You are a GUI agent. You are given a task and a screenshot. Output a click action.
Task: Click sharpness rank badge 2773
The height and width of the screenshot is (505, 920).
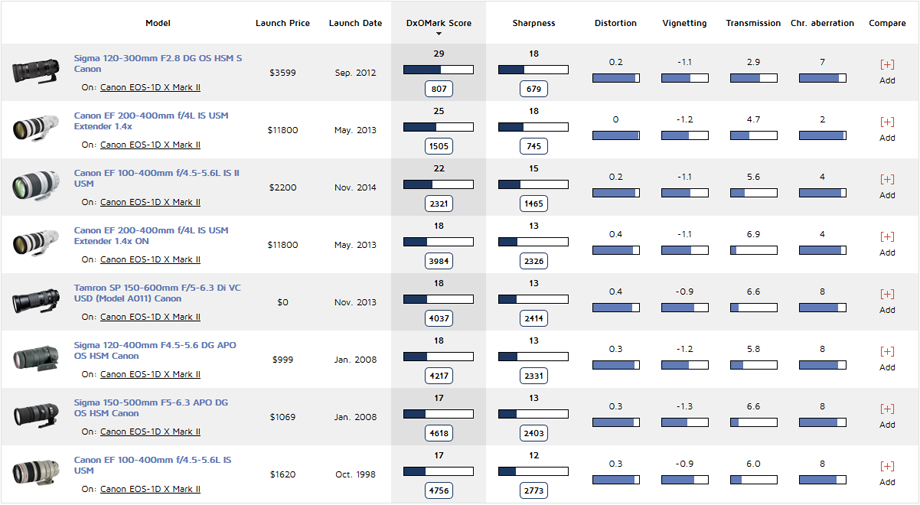(533, 491)
